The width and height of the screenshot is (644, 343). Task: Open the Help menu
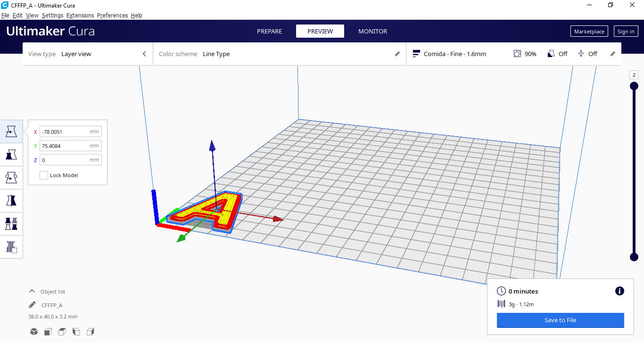[137, 15]
